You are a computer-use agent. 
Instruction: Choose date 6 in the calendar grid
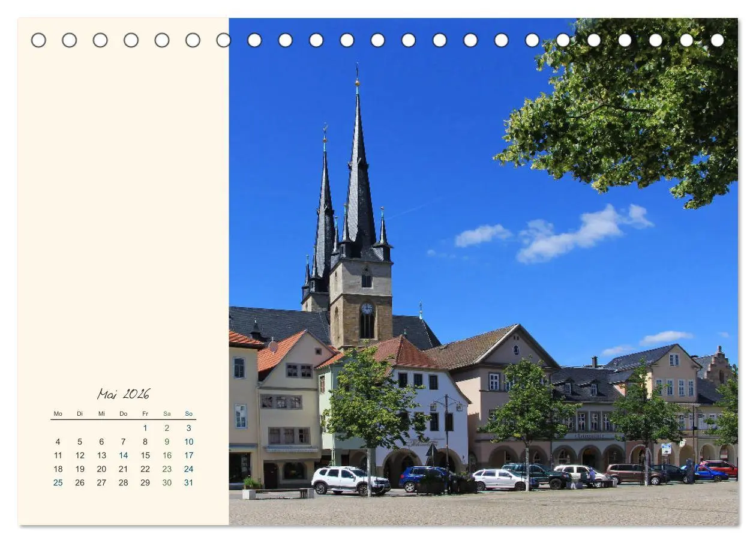point(101,442)
